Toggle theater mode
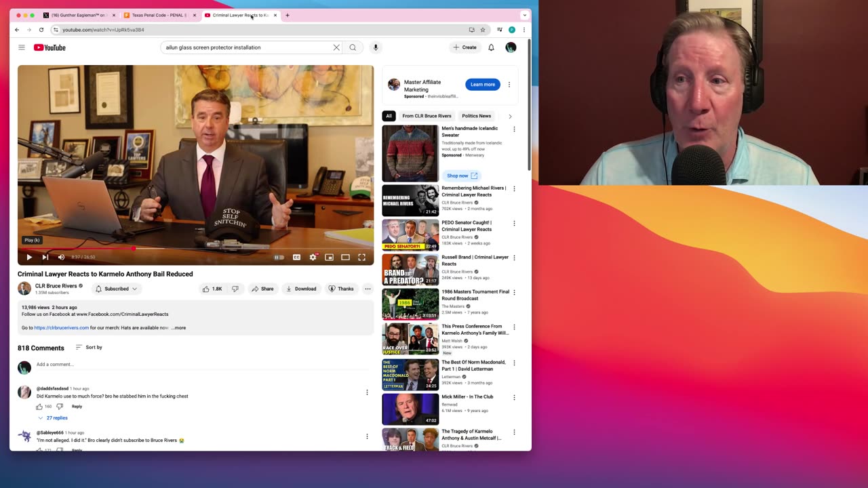868x488 pixels. (345, 257)
